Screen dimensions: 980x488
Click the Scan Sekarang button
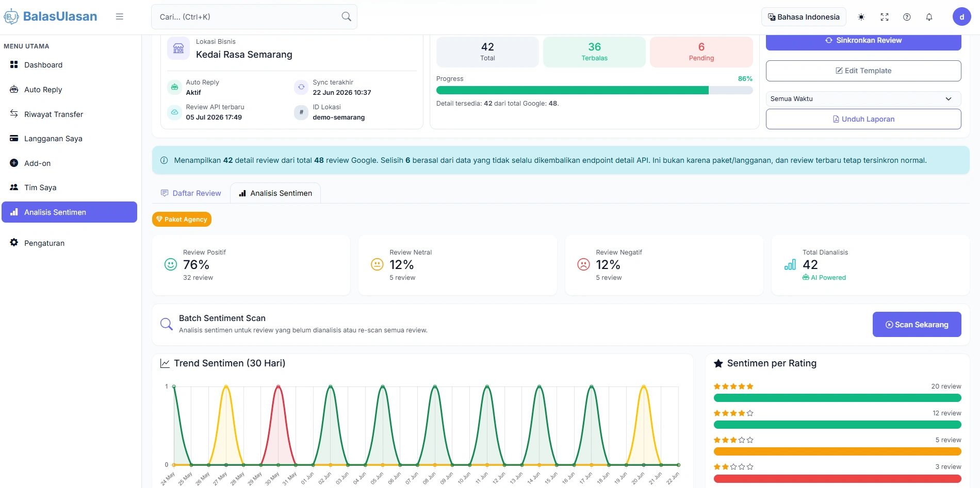917,325
